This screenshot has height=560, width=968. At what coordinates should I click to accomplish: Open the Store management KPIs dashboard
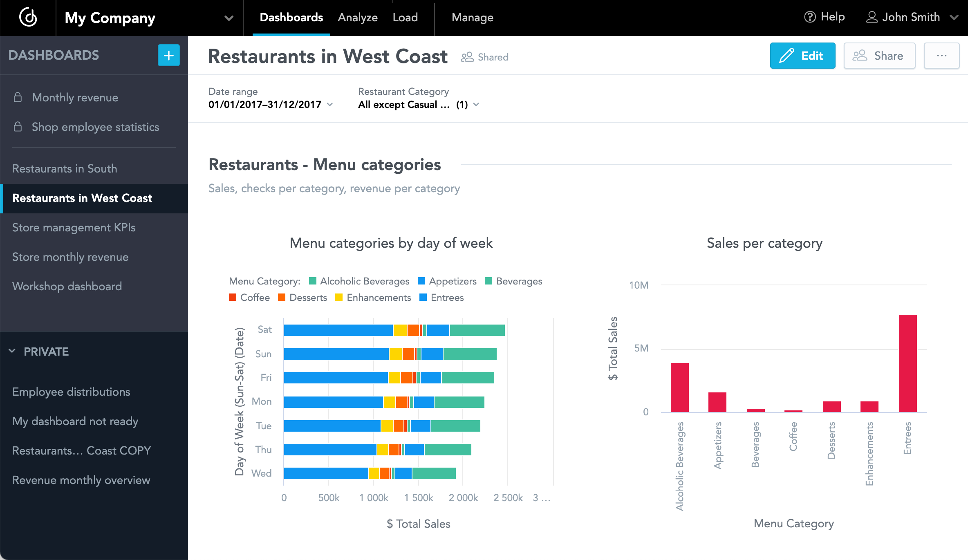73,227
